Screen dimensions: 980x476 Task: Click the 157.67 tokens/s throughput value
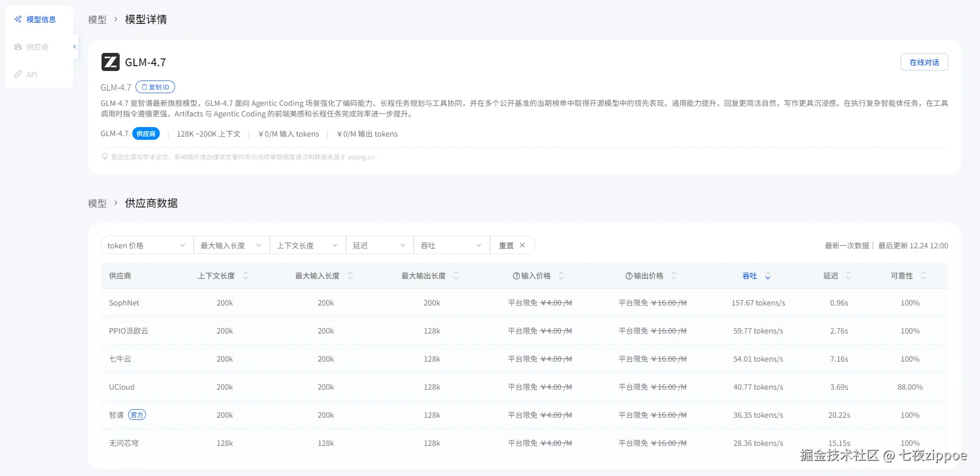[x=758, y=303]
